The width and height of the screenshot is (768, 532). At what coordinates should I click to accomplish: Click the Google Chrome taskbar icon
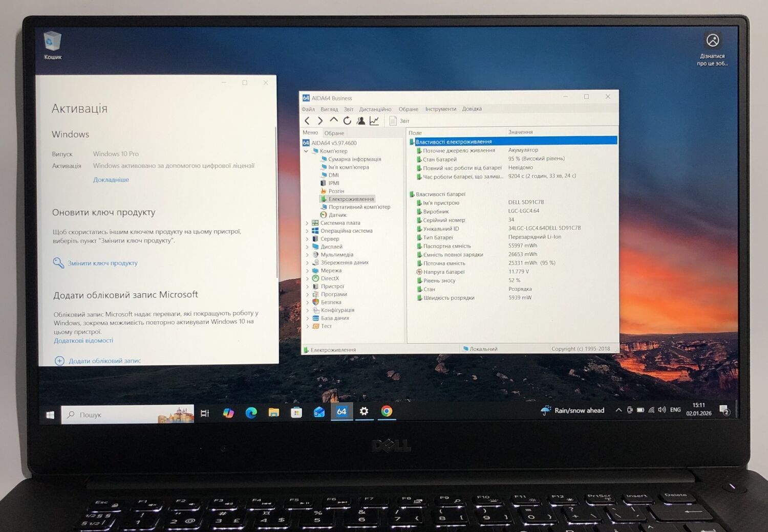pyautogui.click(x=387, y=412)
